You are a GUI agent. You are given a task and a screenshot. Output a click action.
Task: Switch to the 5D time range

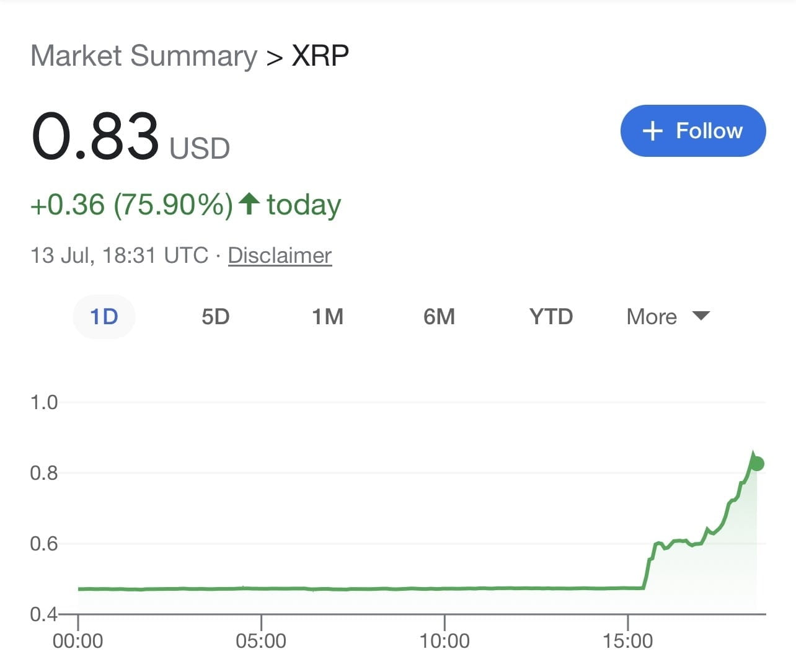click(215, 317)
